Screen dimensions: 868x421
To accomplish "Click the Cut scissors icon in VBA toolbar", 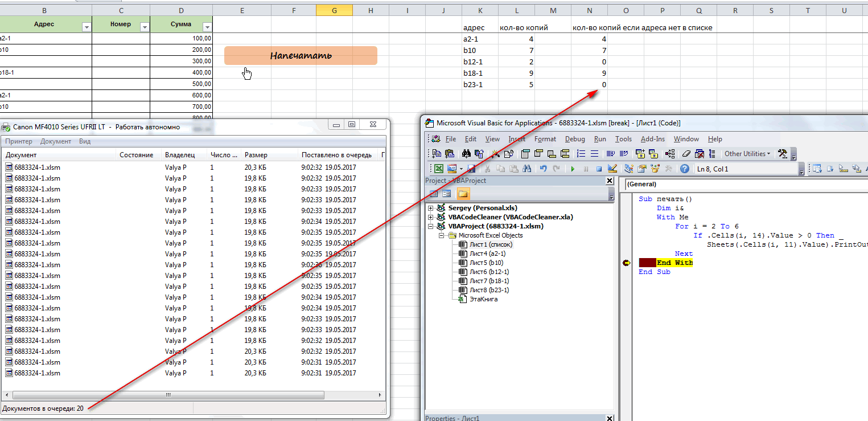I will click(487, 169).
